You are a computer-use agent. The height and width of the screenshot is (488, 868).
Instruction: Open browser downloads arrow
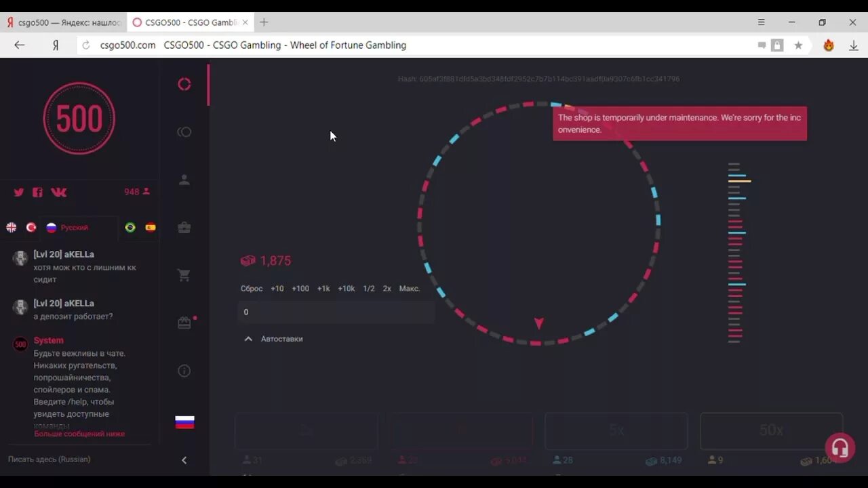click(853, 45)
